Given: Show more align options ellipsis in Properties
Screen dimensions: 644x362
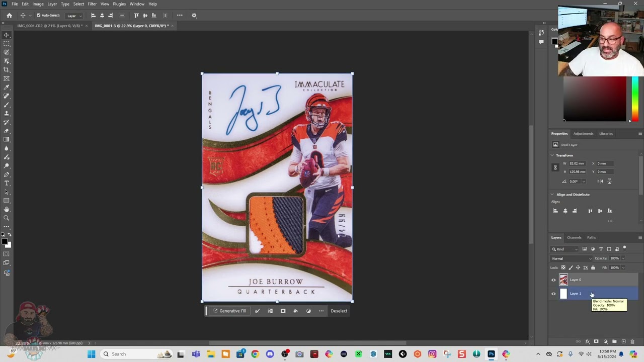Looking at the screenshot, I should pos(610,221).
